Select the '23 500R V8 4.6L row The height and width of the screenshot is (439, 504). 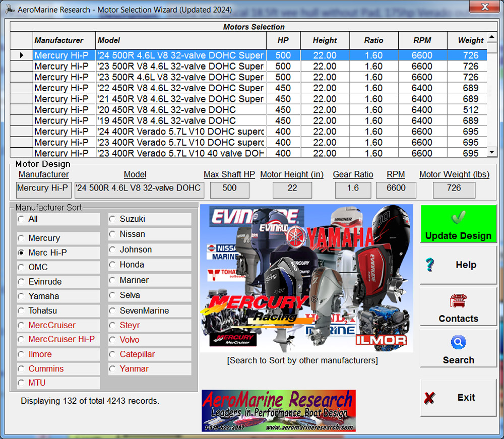248,66
